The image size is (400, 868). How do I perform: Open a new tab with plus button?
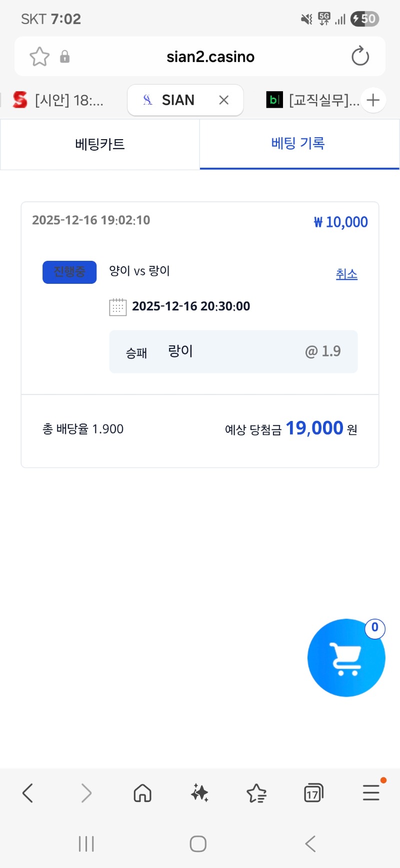click(373, 100)
